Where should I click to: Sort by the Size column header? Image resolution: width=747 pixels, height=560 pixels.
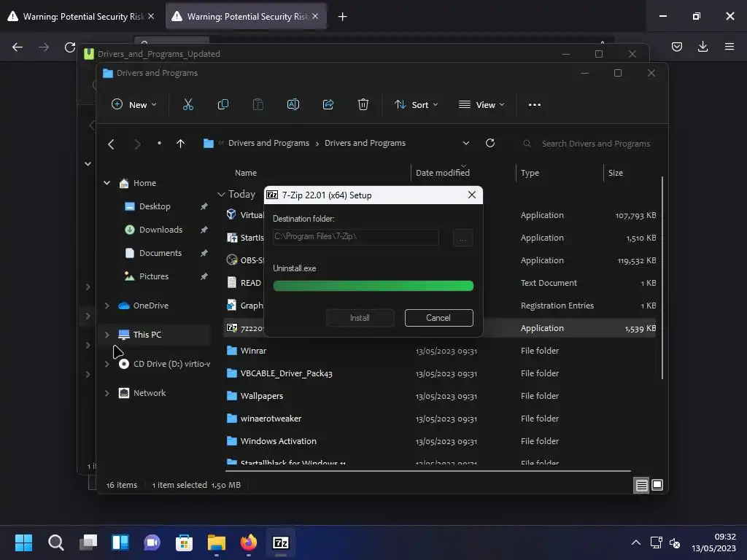[x=616, y=173]
